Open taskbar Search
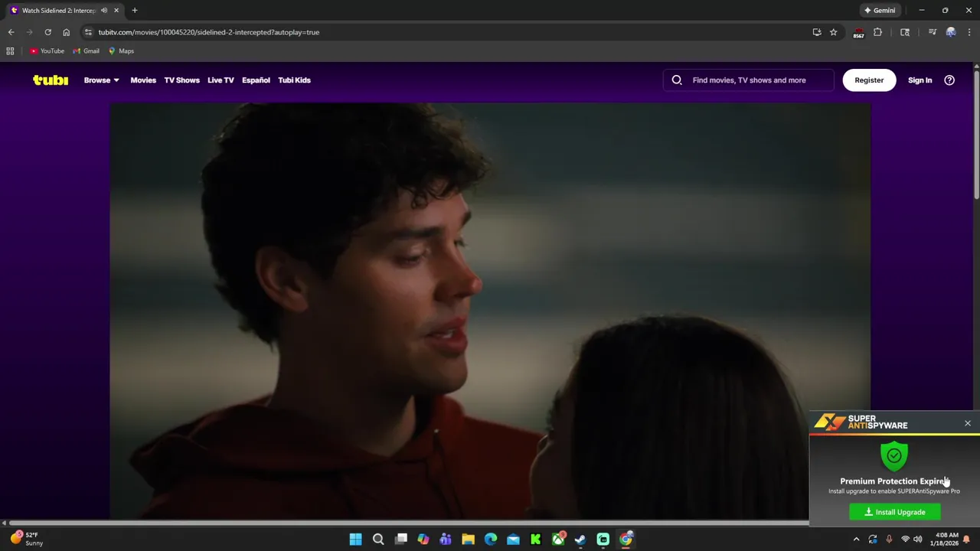This screenshot has width=980, height=551. click(378, 540)
